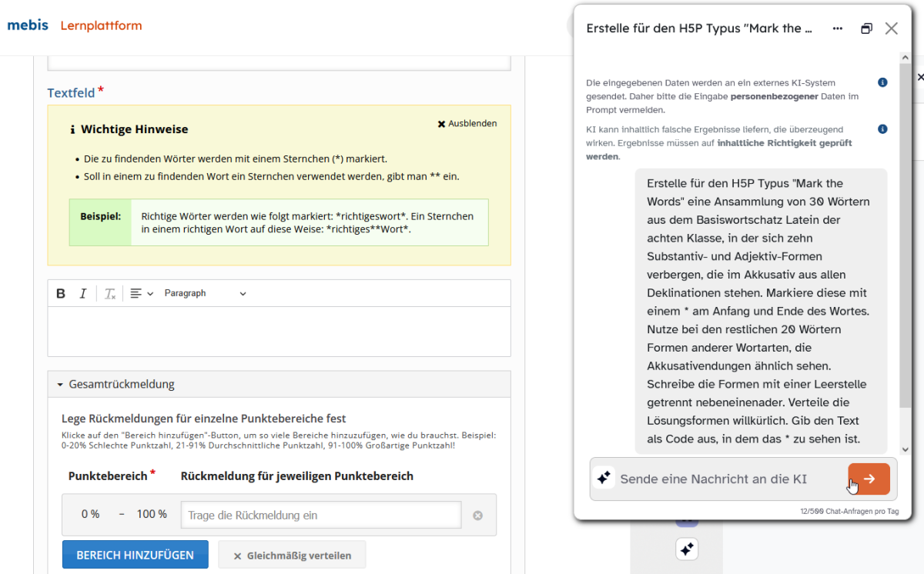Remove the 0%–100% point range row
Screen dimensions: 924x574
477,516
